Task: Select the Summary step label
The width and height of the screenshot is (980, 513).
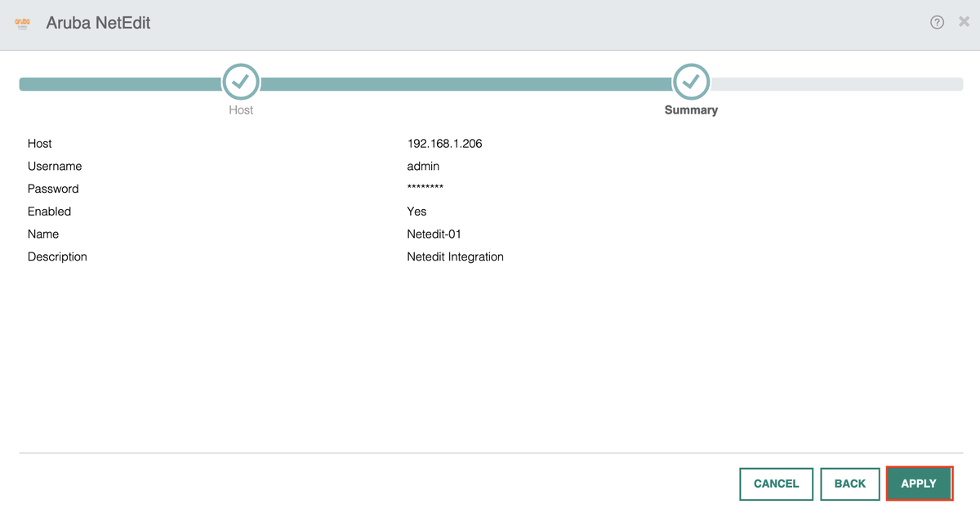Action: [691, 109]
